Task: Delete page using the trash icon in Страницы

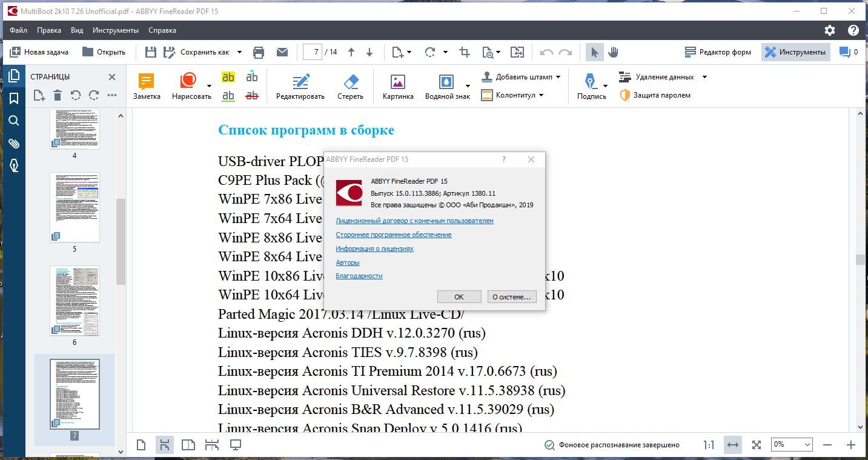Action: point(58,95)
